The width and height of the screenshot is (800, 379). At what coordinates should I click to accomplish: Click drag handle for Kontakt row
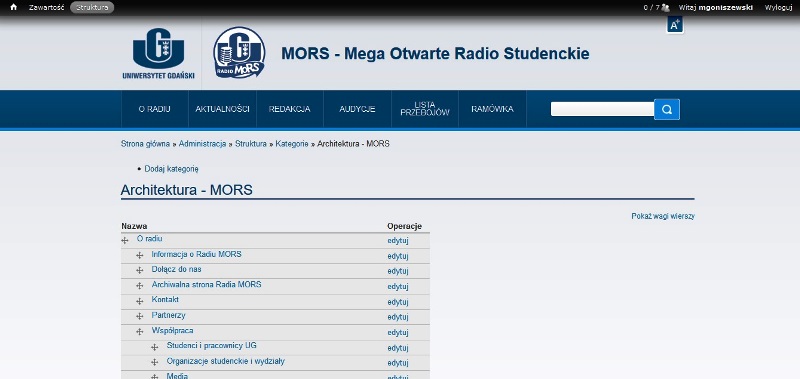(140, 301)
